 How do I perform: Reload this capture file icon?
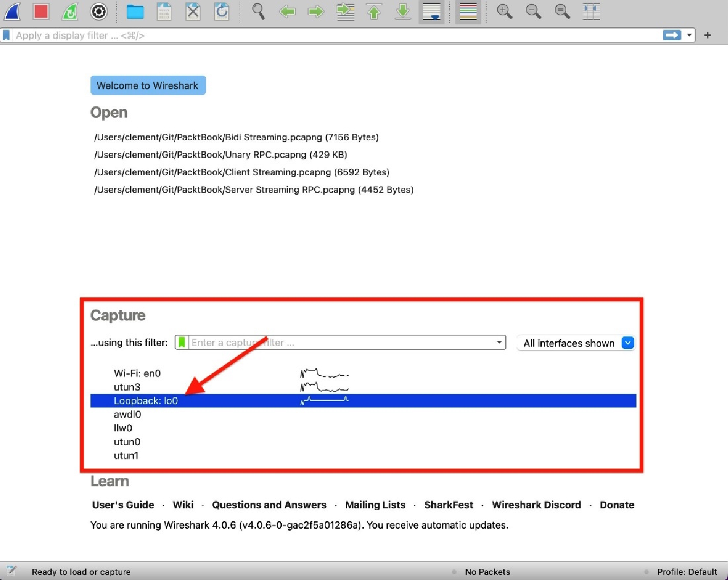pyautogui.click(x=222, y=11)
